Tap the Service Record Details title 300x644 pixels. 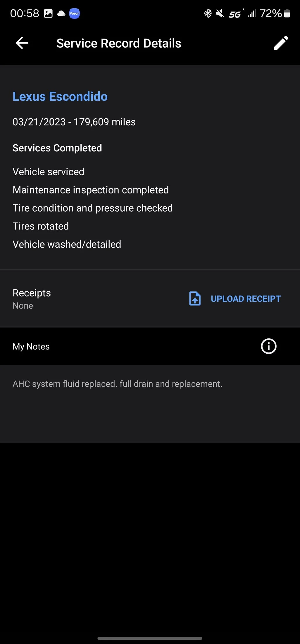click(x=119, y=43)
